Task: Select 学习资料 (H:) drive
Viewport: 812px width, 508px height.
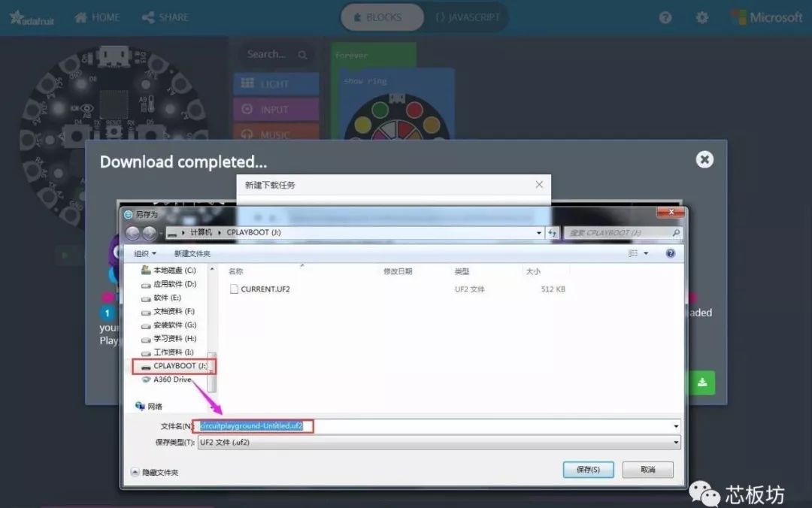Action: coord(169,338)
